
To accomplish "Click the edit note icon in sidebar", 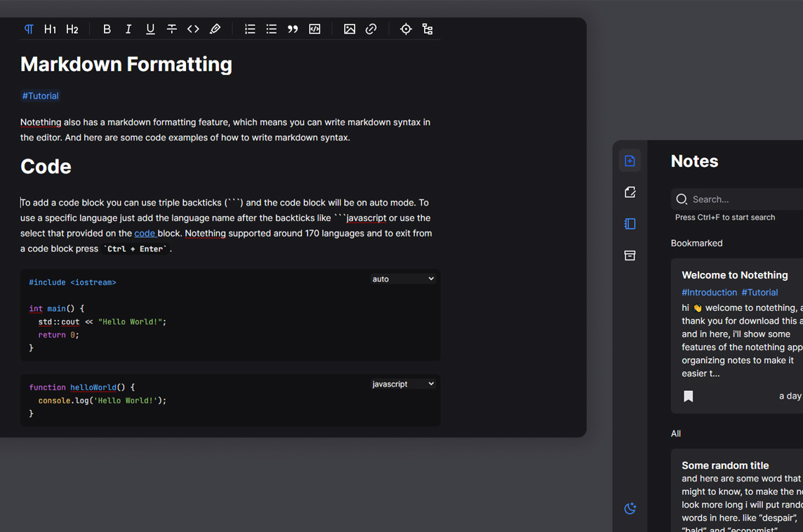I will (x=630, y=192).
